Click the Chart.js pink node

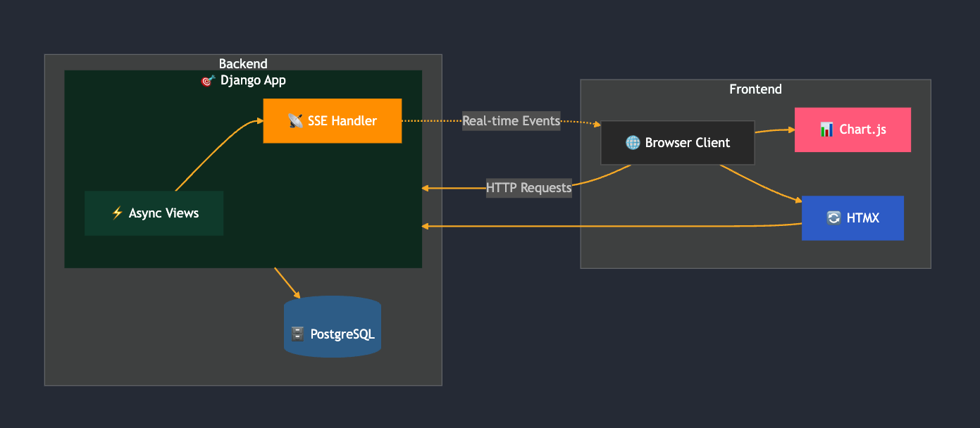coord(852,130)
